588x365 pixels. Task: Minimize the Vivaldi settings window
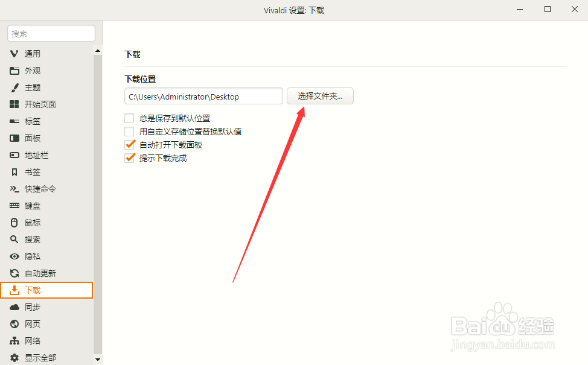click(x=520, y=10)
